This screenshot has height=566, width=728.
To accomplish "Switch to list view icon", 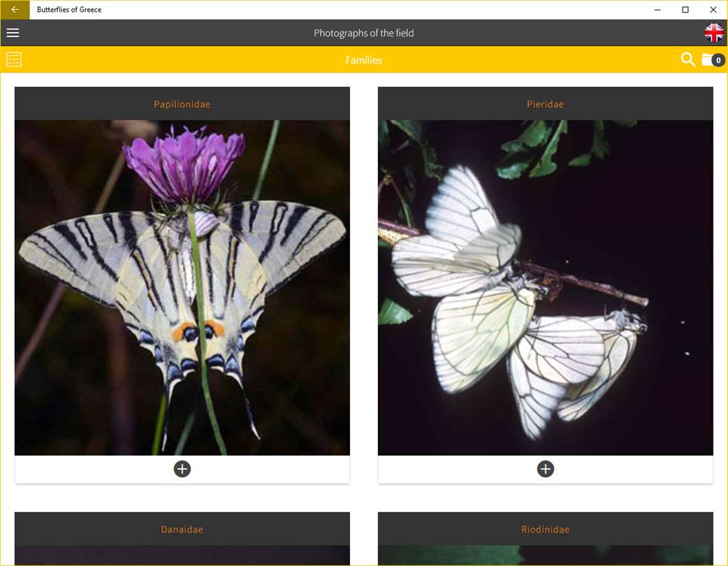I will coord(14,59).
